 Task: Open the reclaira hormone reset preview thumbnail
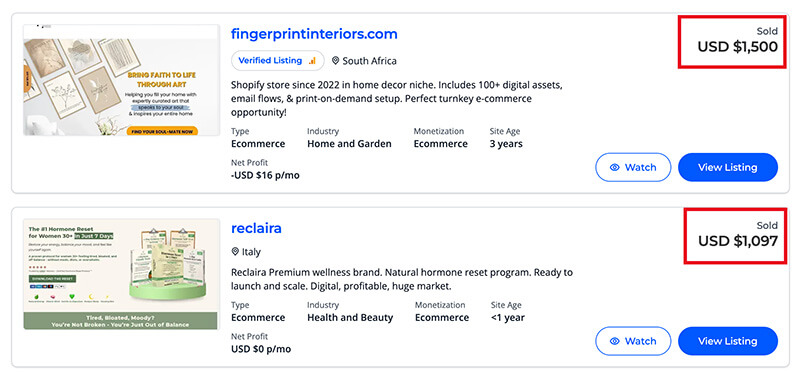coord(121,274)
